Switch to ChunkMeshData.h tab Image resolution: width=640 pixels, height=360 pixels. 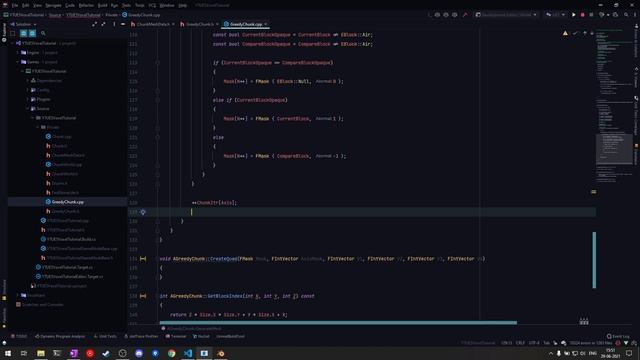pyautogui.click(x=153, y=24)
